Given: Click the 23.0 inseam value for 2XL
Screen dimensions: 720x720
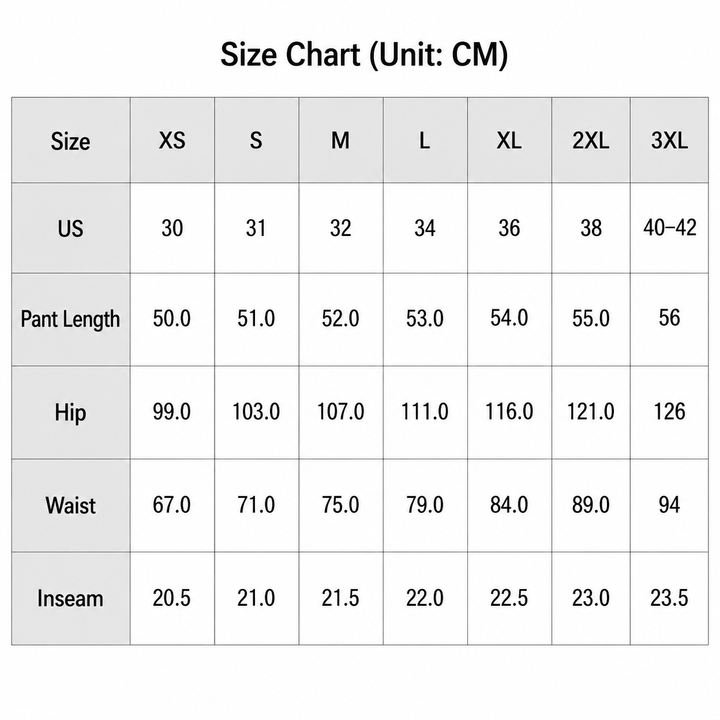Looking at the screenshot, I should [x=591, y=598].
